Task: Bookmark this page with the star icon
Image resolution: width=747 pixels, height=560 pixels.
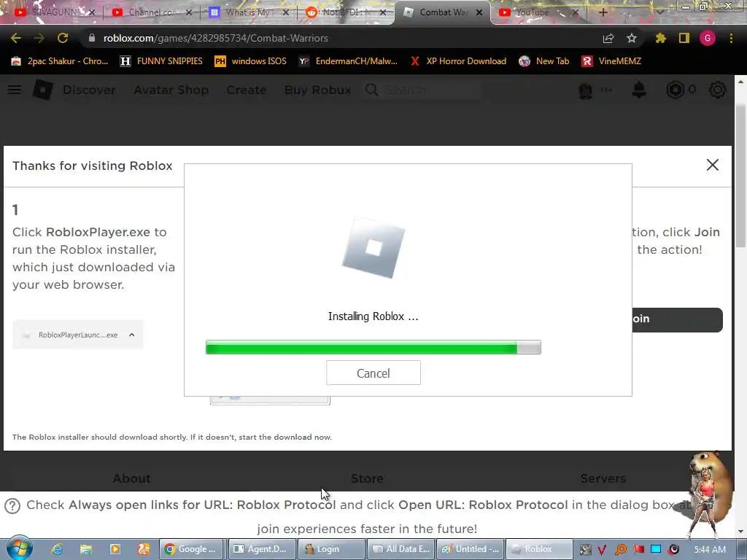Action: click(x=632, y=38)
